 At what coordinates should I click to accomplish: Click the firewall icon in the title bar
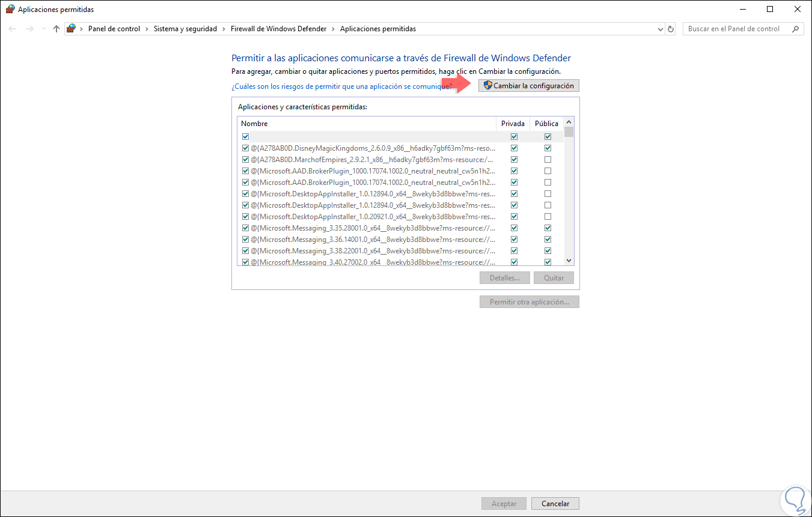pyautogui.click(x=10, y=9)
